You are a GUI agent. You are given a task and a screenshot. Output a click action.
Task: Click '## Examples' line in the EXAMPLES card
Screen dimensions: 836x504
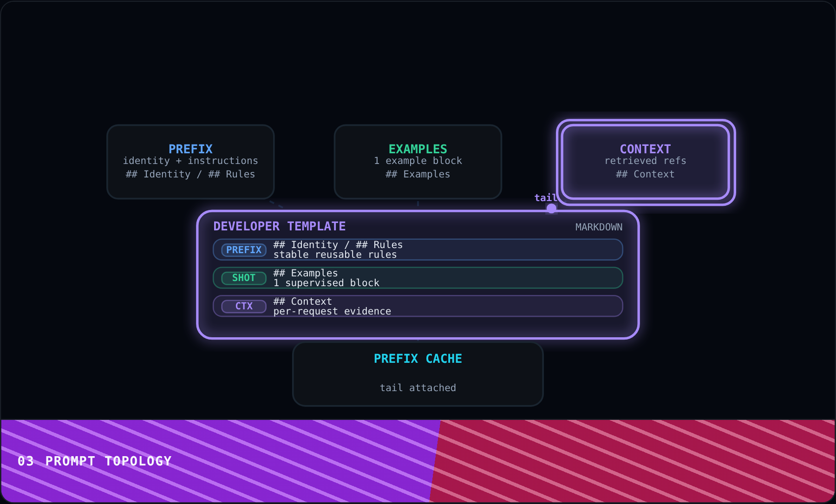(418, 174)
